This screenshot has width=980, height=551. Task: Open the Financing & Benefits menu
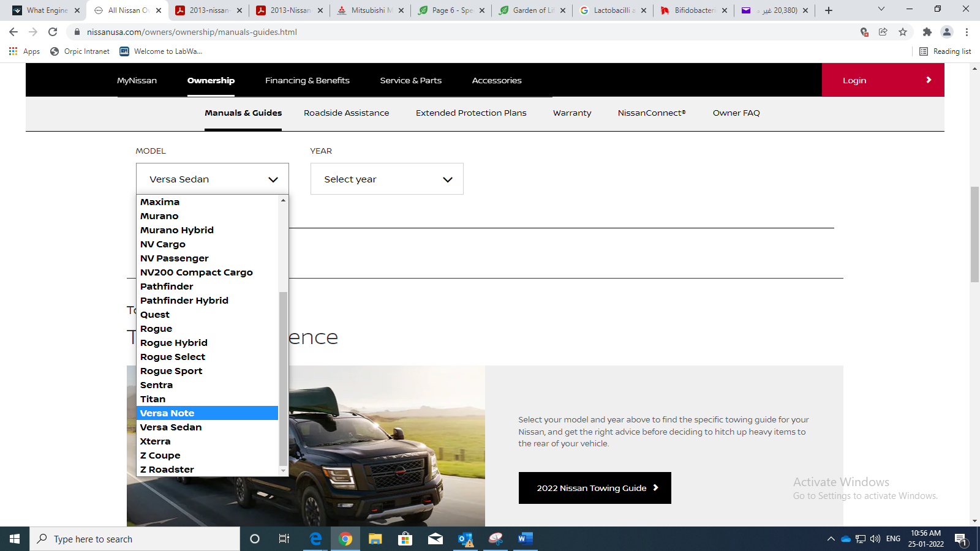pos(307,80)
